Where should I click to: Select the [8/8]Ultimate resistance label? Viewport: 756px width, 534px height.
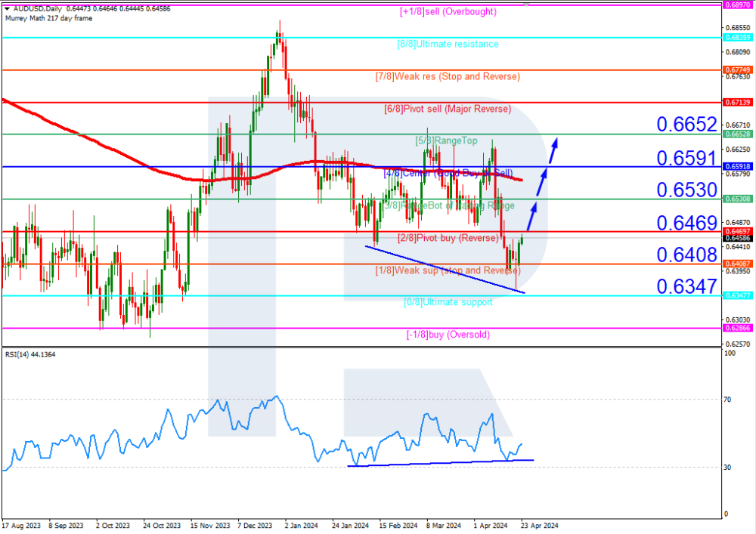448,45
